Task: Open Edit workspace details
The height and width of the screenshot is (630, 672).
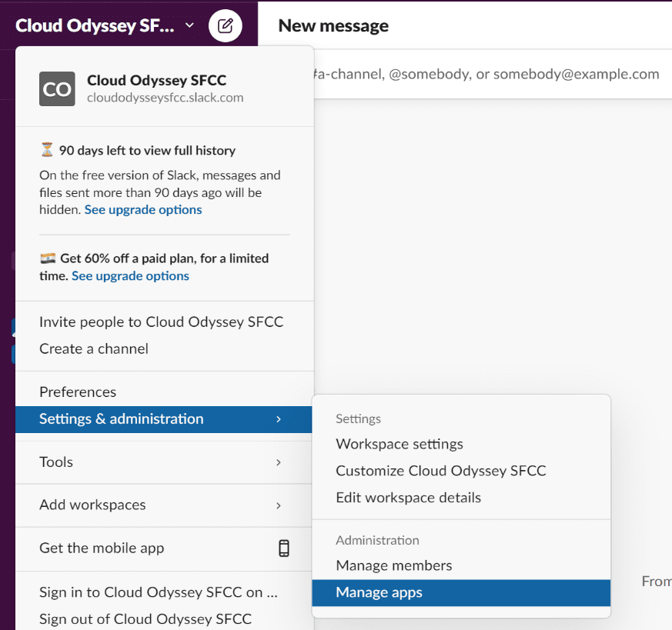Action: 408,498
